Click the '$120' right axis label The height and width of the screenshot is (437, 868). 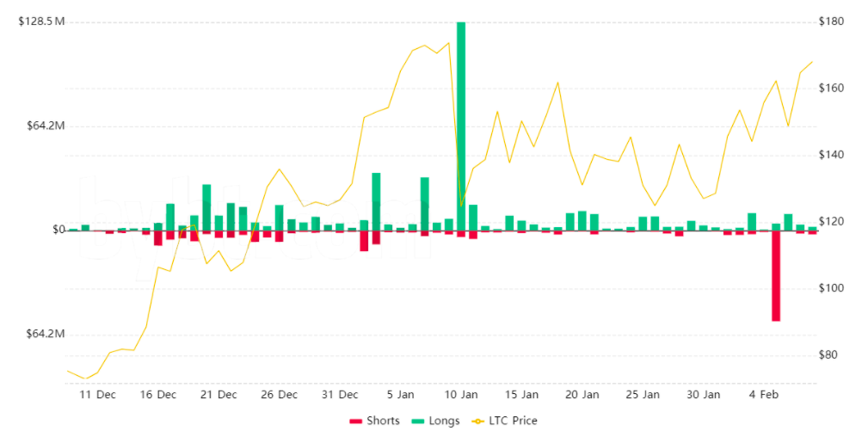pyautogui.click(x=832, y=222)
